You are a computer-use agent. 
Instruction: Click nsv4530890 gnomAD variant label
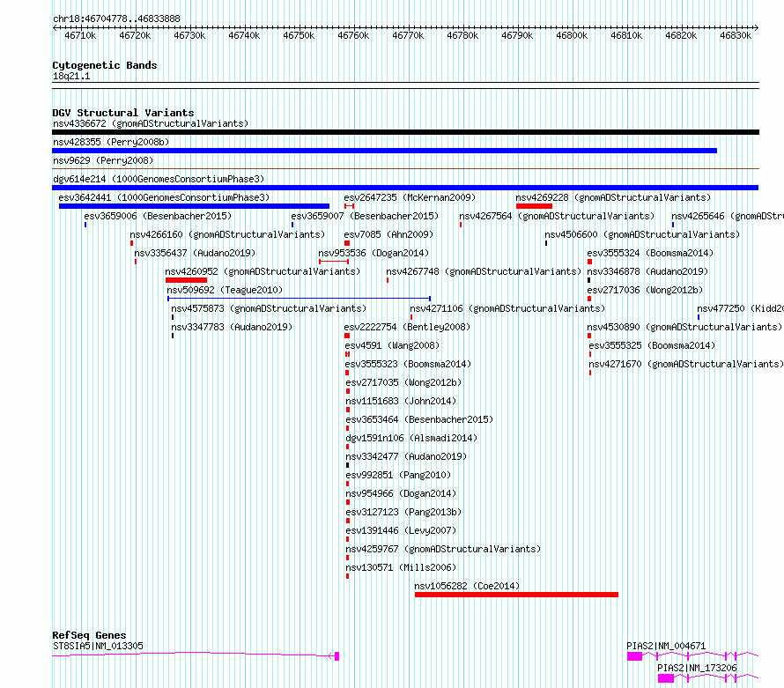click(x=684, y=327)
